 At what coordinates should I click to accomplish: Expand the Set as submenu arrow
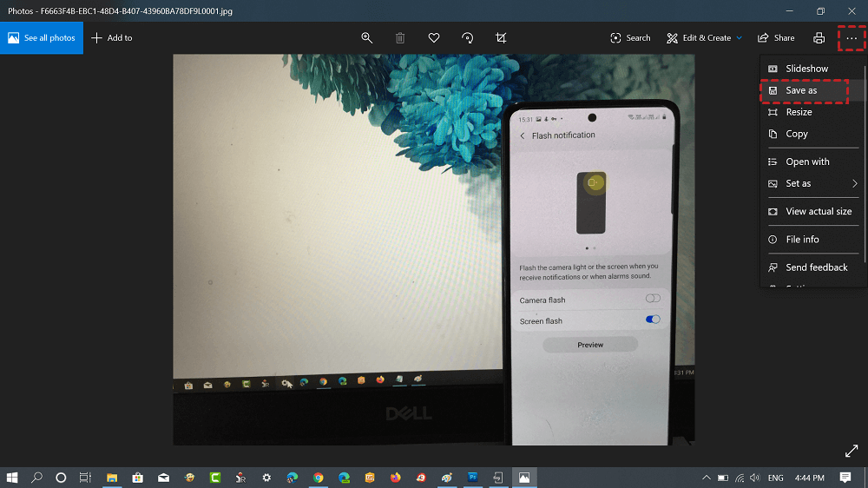coord(854,184)
